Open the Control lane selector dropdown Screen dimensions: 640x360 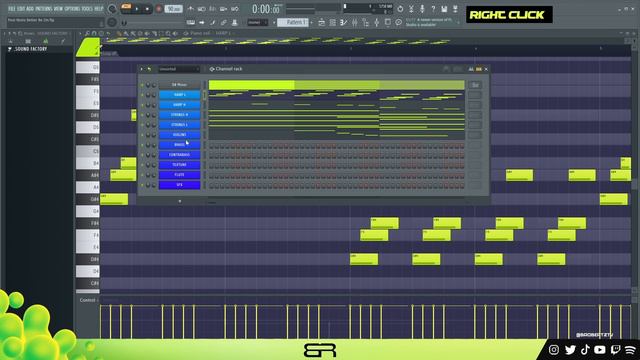[x=89, y=300]
